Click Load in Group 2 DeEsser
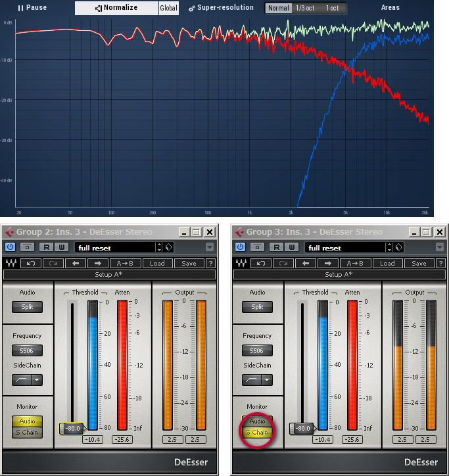This screenshot has height=476, width=449. [157, 264]
